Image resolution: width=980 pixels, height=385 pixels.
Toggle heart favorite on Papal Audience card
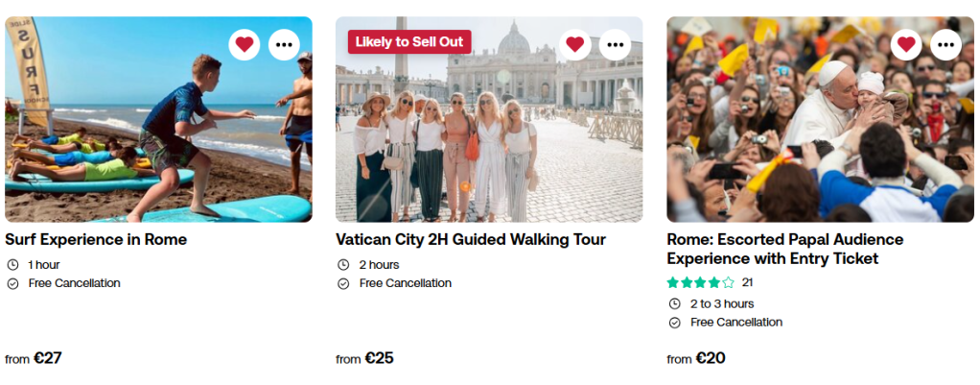pos(906,44)
